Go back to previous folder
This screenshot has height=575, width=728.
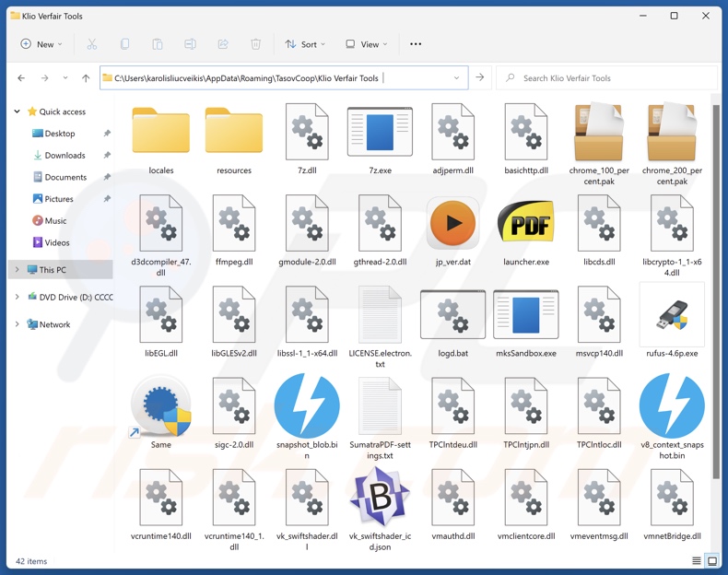[x=21, y=78]
